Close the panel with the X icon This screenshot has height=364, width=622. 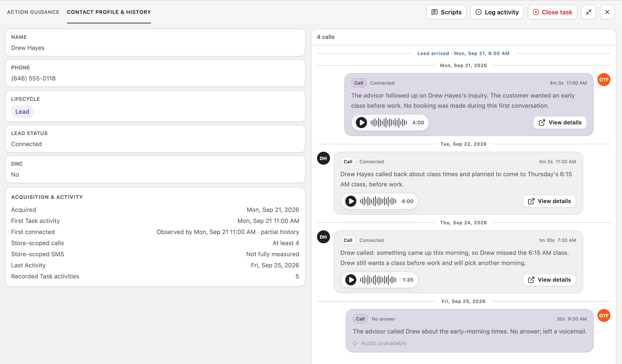(x=607, y=12)
